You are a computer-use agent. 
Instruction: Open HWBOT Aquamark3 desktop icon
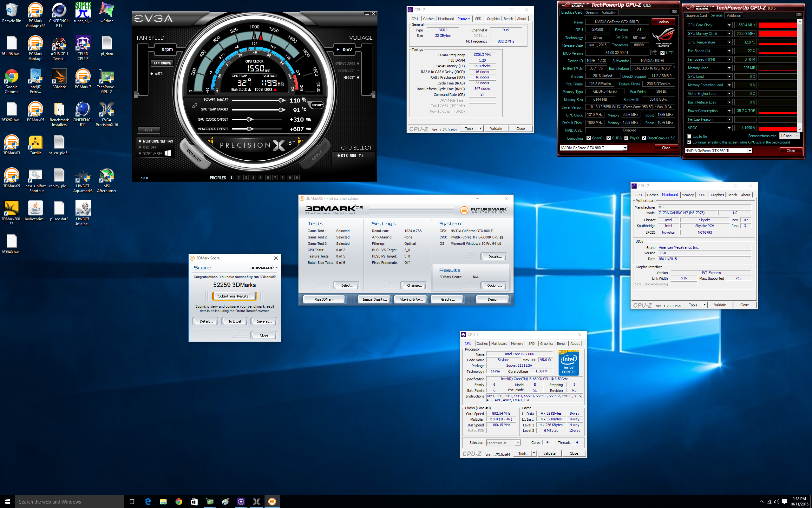coord(83,180)
